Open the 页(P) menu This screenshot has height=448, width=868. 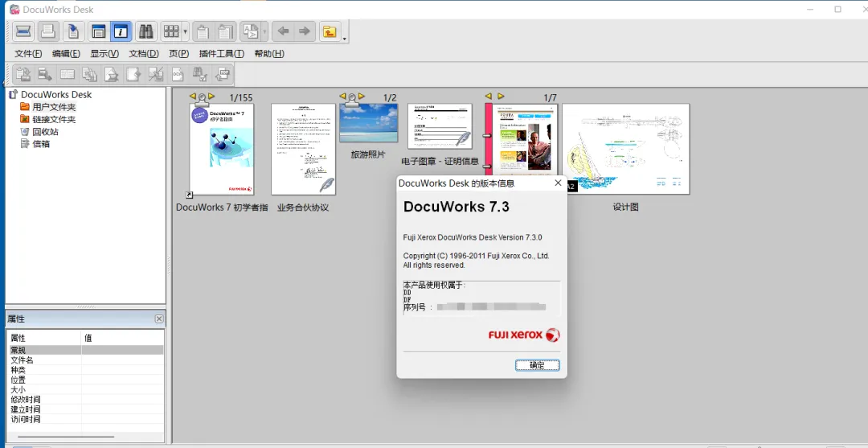pos(178,54)
